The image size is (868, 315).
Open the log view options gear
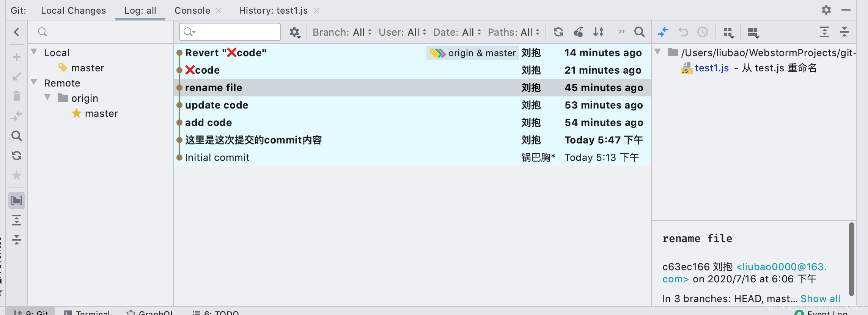point(295,32)
